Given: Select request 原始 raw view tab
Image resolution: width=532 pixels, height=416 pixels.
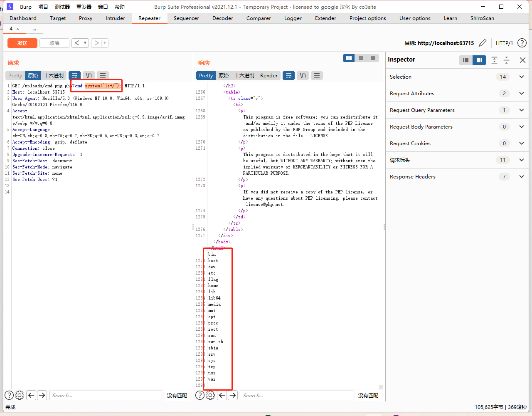Looking at the screenshot, I should [33, 75].
